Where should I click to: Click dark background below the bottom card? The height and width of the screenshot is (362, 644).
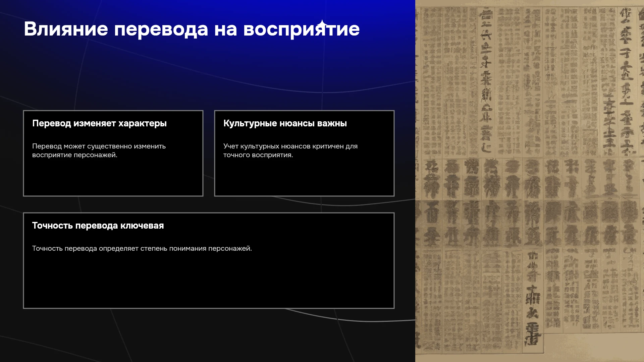(x=208, y=335)
